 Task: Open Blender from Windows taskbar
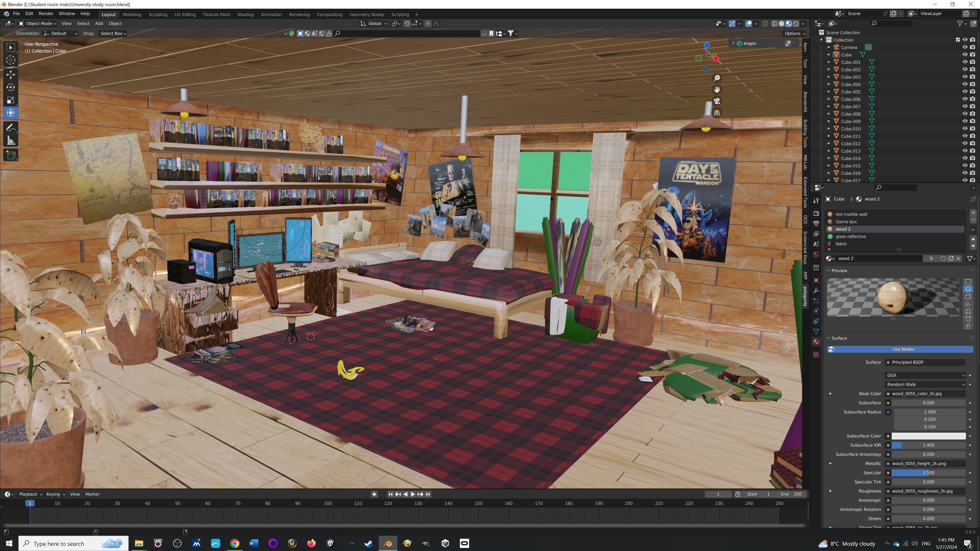(x=388, y=543)
